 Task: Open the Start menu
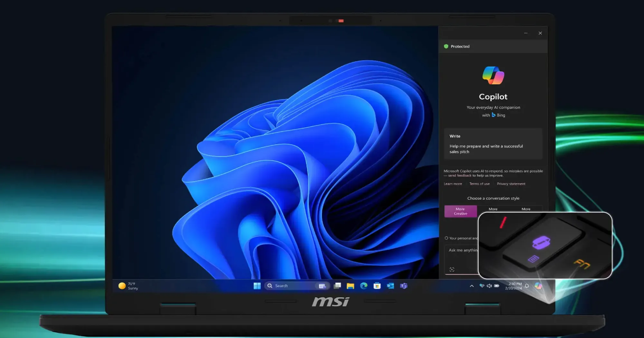[257, 286]
